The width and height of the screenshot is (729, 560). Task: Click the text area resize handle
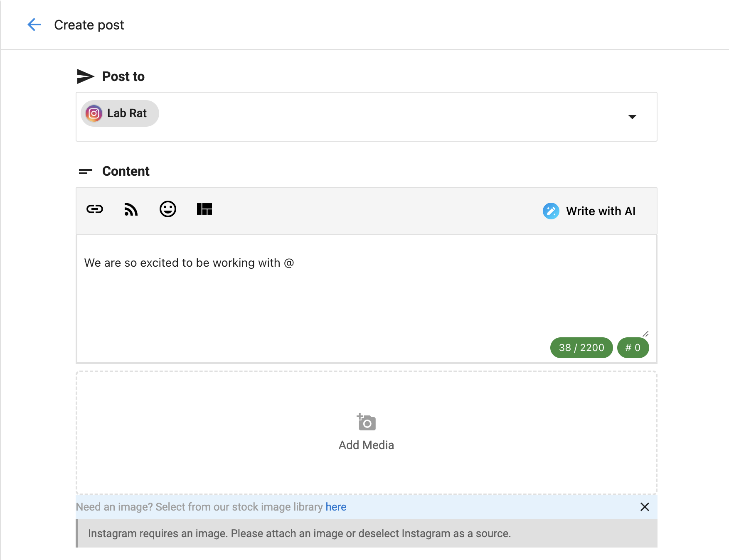(646, 335)
